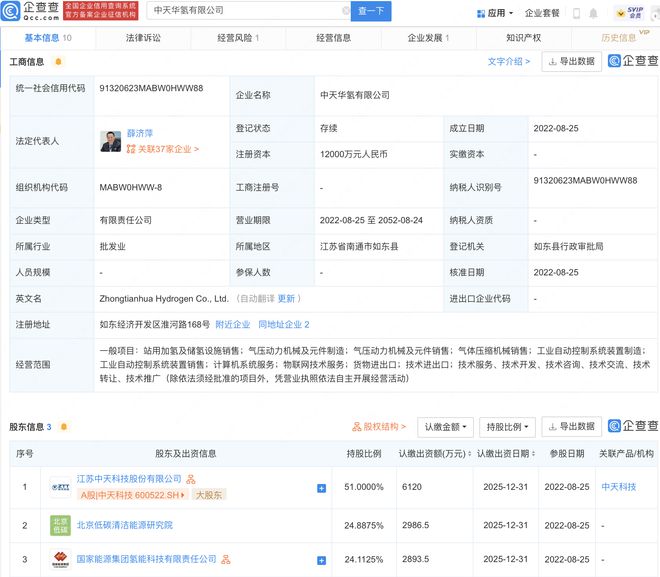Switch to 知识产权 tab

coord(523,38)
